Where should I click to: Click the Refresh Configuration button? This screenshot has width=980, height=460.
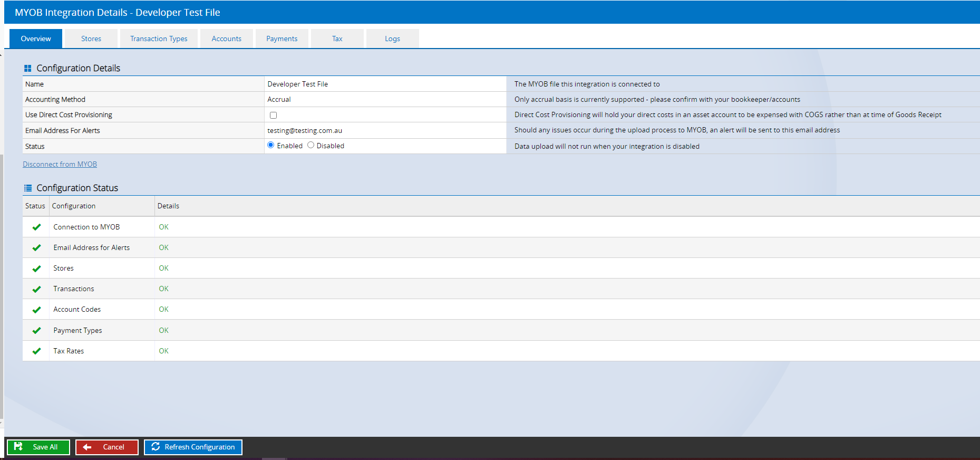coord(193,447)
